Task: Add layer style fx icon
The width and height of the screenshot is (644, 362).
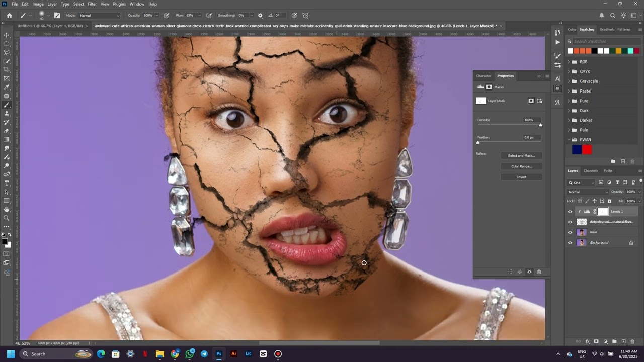Action: pos(587,342)
